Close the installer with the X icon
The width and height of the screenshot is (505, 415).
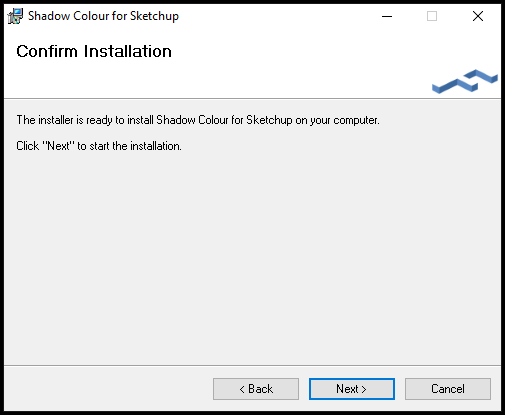coord(478,16)
